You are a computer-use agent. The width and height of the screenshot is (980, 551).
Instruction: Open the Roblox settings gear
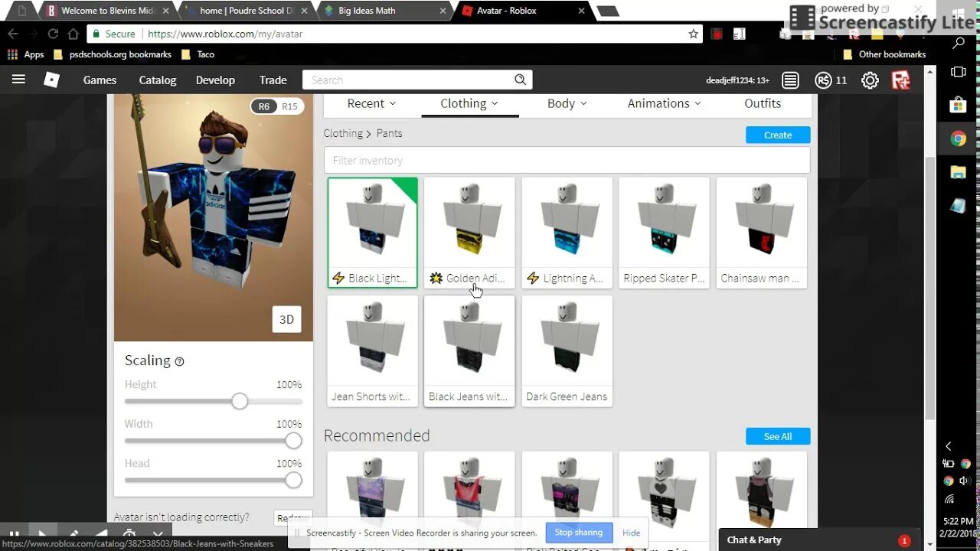click(x=870, y=80)
